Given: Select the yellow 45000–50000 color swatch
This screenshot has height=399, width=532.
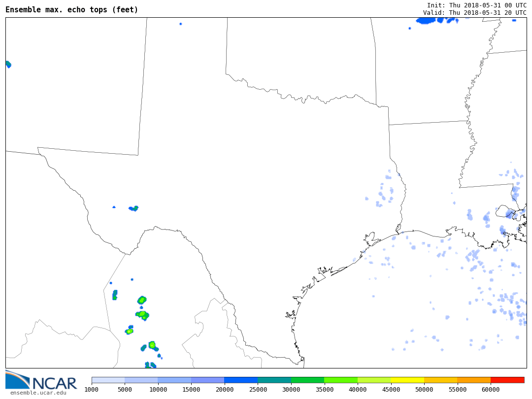Looking at the screenshot, I should [x=407, y=380].
